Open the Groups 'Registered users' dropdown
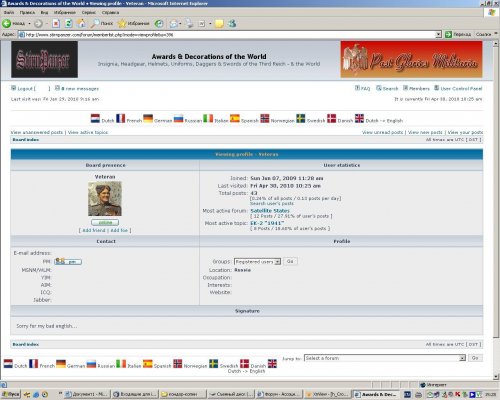500x400 pixels. coord(257,262)
